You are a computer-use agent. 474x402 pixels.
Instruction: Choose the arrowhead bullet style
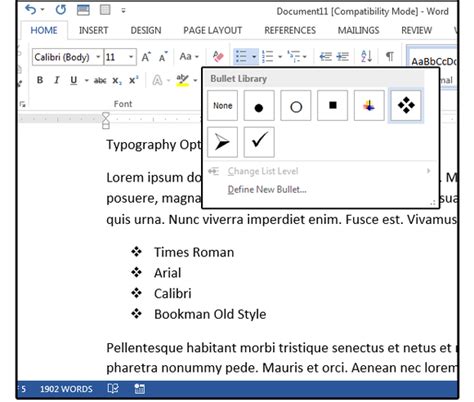tap(222, 142)
